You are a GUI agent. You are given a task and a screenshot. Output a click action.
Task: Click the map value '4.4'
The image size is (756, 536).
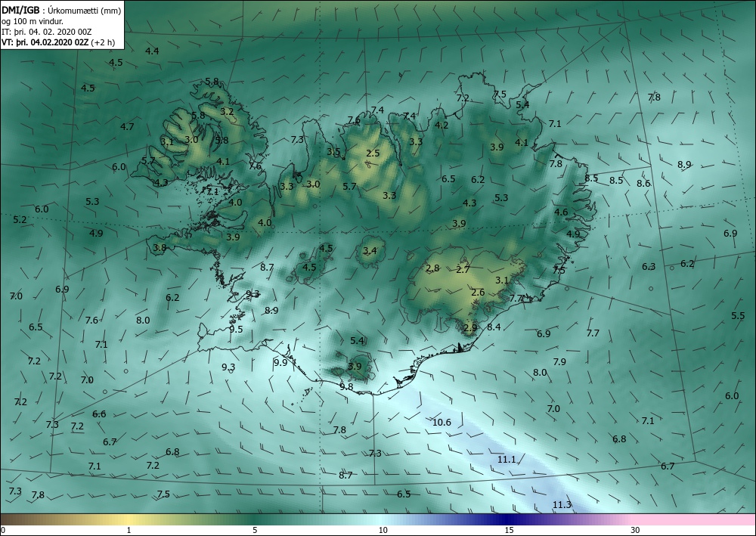click(153, 51)
